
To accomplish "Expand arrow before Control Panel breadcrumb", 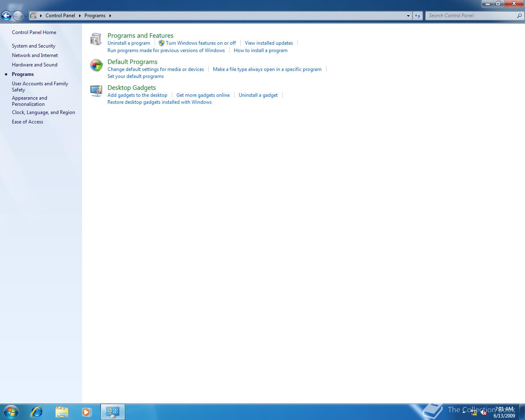I will pos(41,16).
